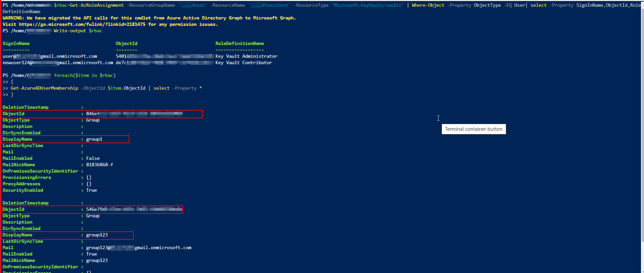
Task: Click the ObjectId value starting with 546e7
Action: tap(134, 209)
